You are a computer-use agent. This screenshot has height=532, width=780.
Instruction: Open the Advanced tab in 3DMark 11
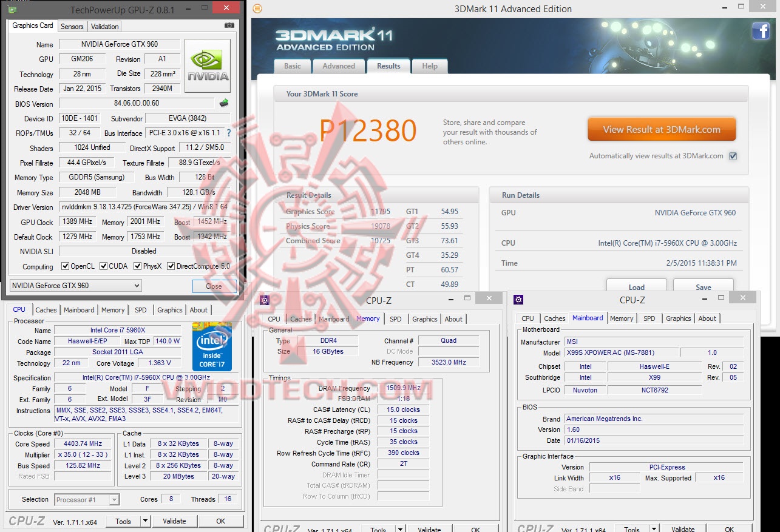pyautogui.click(x=339, y=66)
